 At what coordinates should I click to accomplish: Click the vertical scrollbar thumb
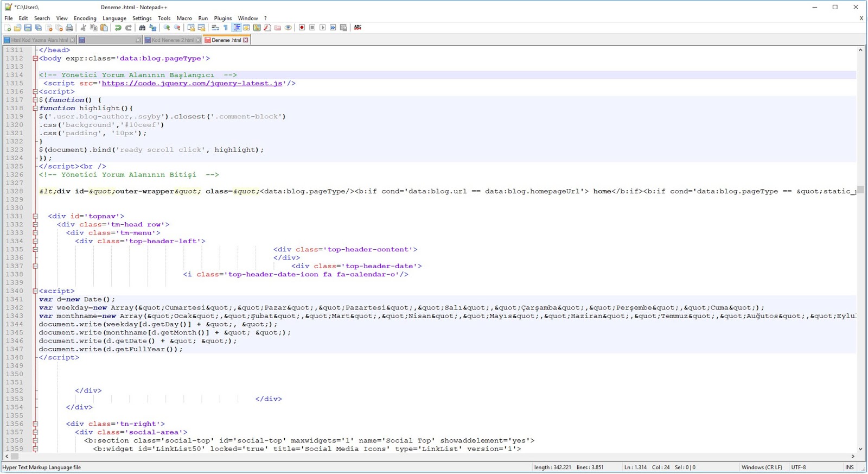pyautogui.click(x=860, y=189)
